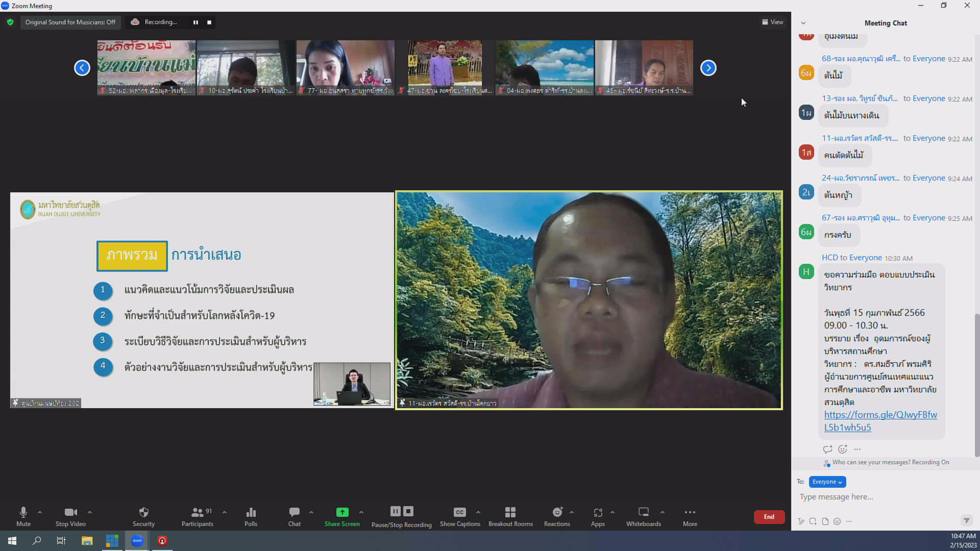Collapse the Meeting Chat panel chevron

(x=803, y=23)
